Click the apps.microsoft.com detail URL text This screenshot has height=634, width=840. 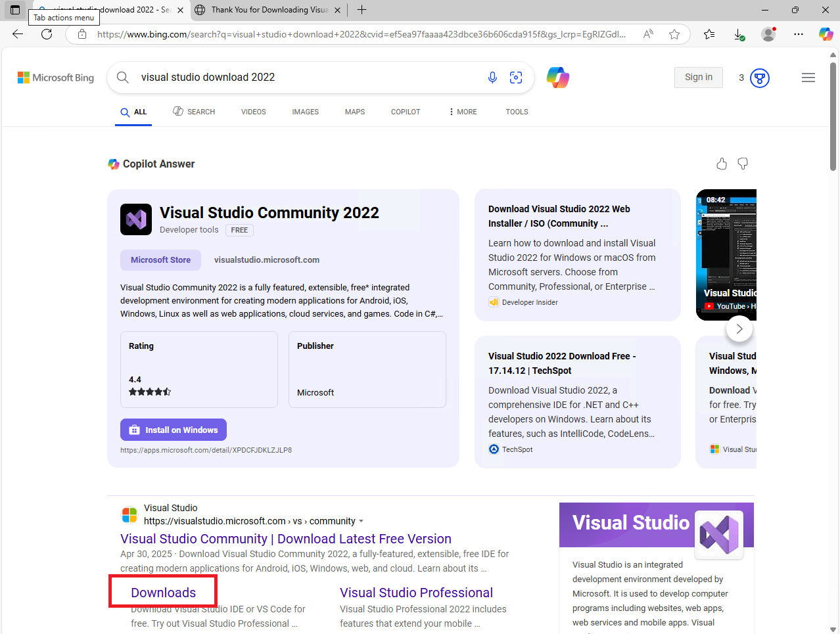[x=206, y=451]
